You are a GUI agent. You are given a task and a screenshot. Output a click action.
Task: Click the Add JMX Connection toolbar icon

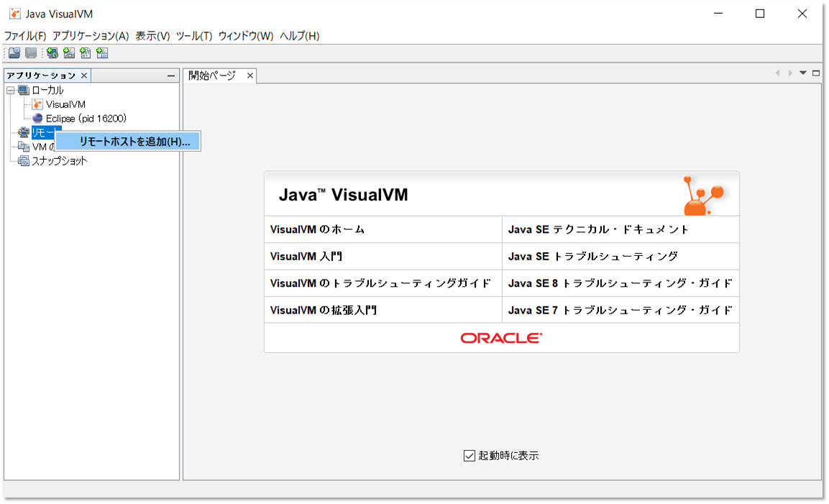(68, 52)
